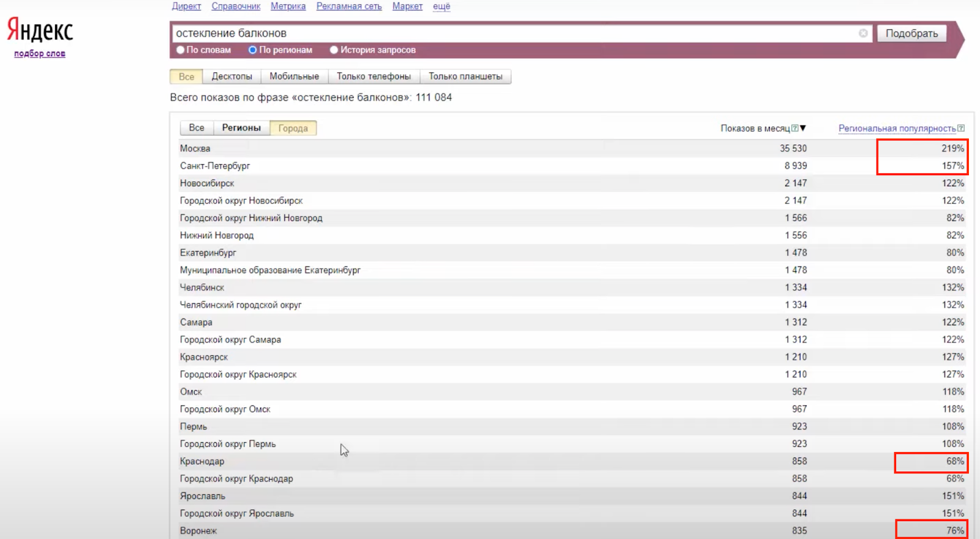980x539 pixels.
Task: Switch to the Десктопы tab
Action: pyautogui.click(x=232, y=77)
